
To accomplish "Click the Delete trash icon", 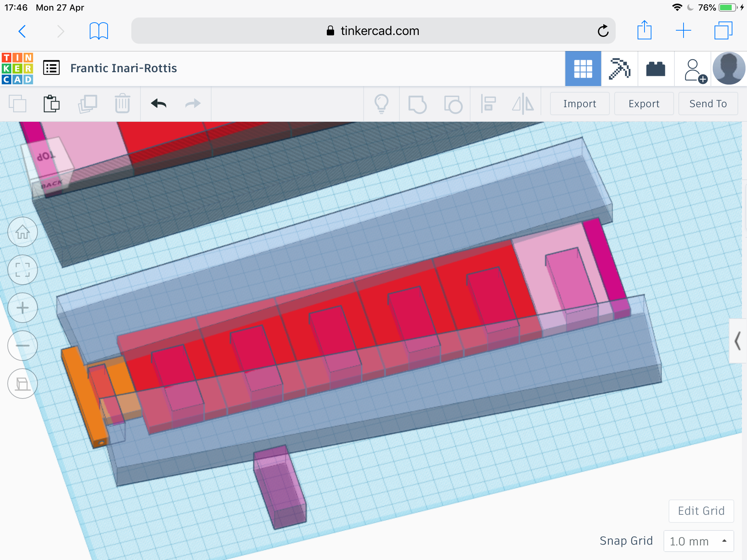I will pyautogui.click(x=122, y=104).
